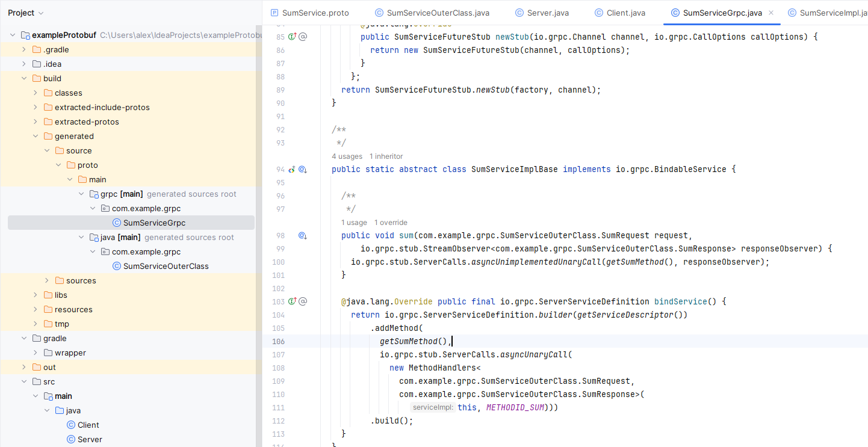Select the Client class in src
868x447 pixels.
[88, 425]
